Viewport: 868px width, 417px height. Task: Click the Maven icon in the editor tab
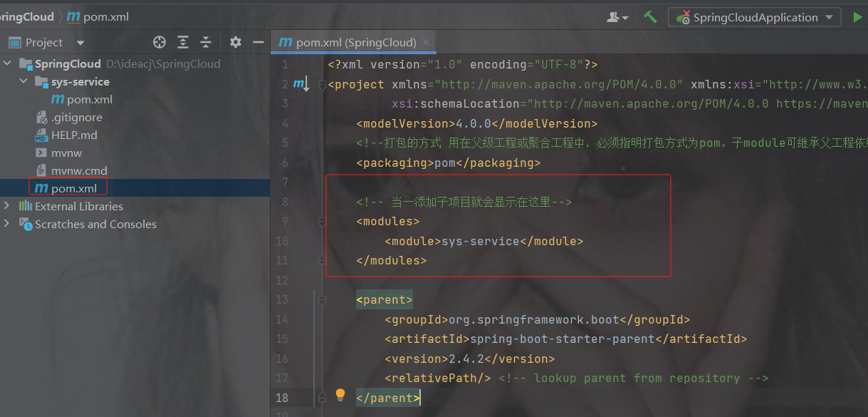(x=286, y=42)
